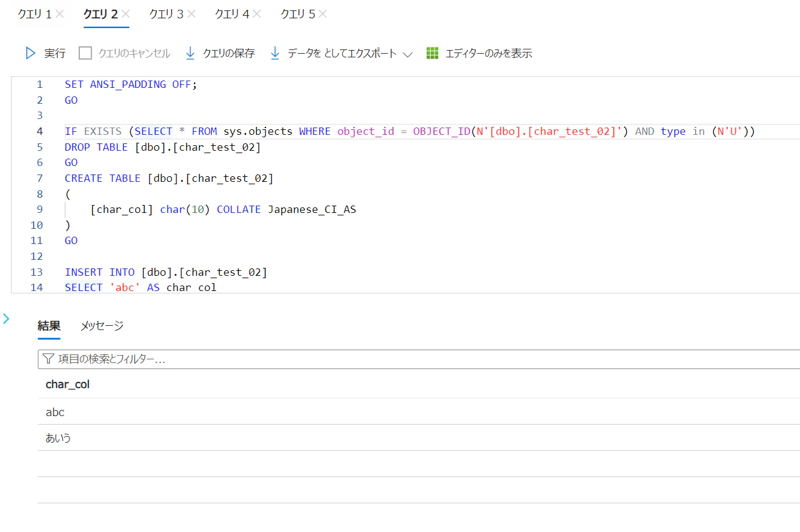Switch to the クエリ 1 tab
800x532 pixels.
[35, 14]
